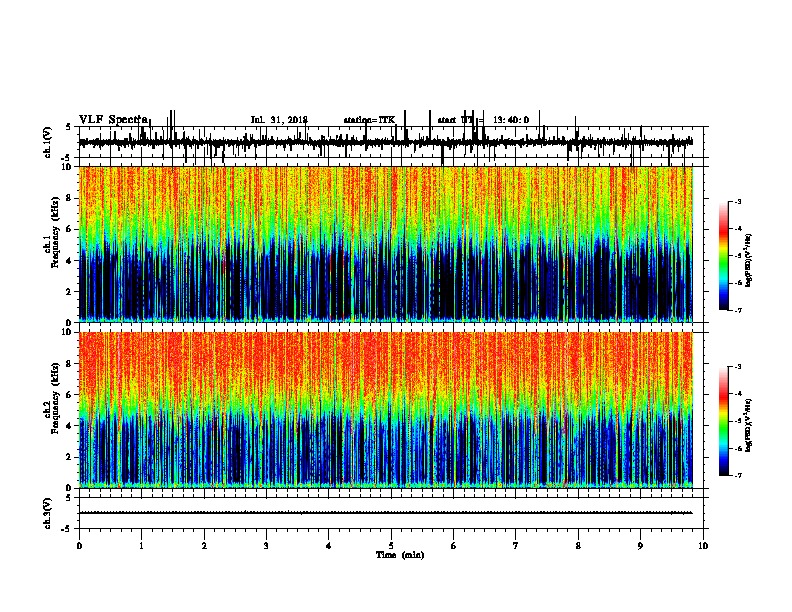Click the ch.1 frequency axis '2' tick label
Viewport: 792px width, 612px height.
pyautogui.click(x=70, y=292)
